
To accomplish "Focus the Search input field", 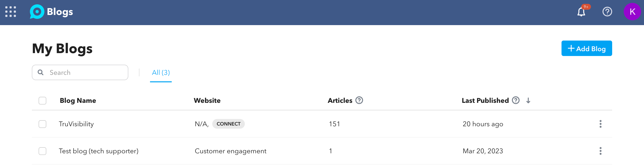I will coord(85,73).
